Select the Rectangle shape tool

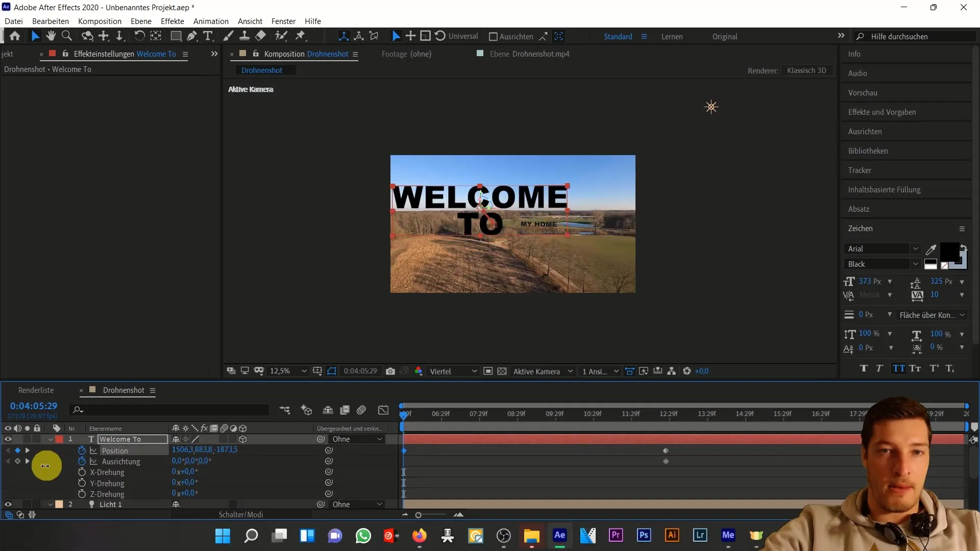tap(176, 36)
